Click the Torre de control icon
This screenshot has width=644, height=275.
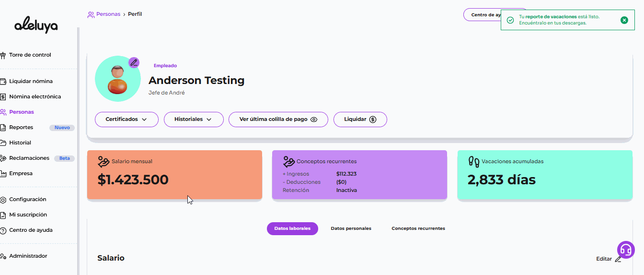(x=3, y=55)
